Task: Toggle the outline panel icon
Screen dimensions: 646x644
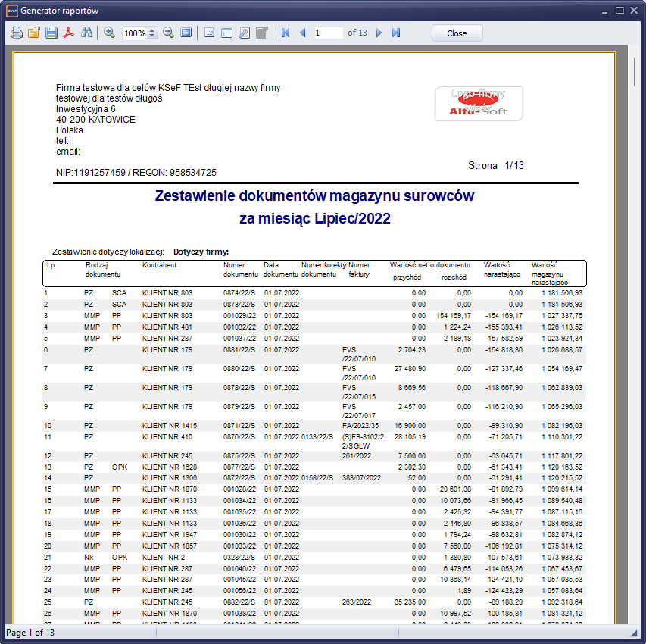Action: pos(209,33)
